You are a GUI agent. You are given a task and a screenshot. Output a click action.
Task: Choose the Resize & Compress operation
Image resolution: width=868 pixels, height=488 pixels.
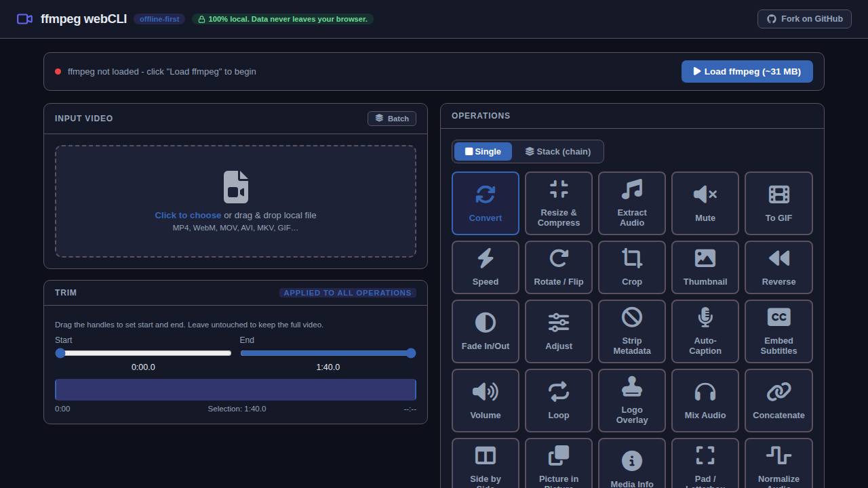coord(559,203)
